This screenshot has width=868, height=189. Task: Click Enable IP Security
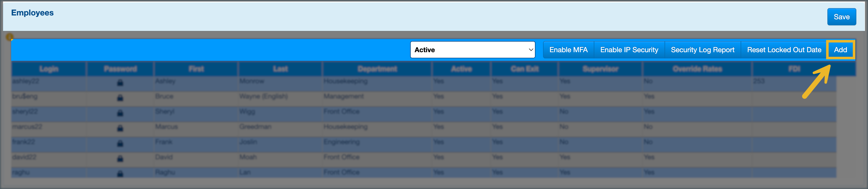[629, 50]
